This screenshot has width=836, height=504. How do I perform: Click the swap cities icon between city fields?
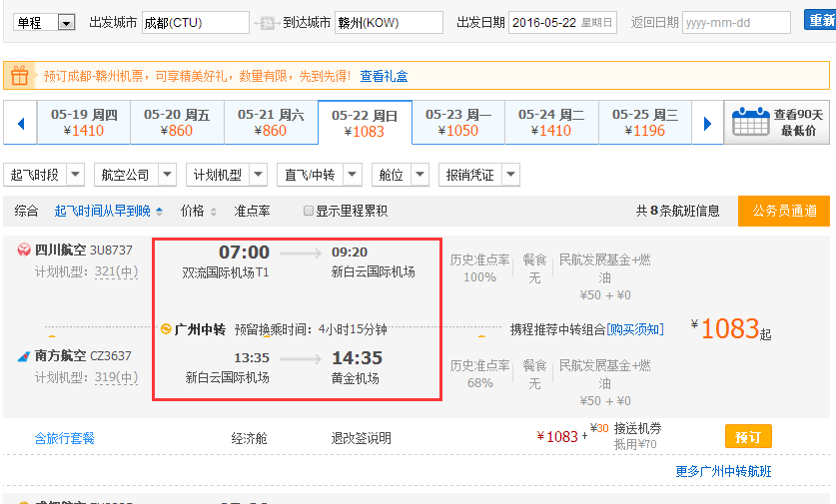pos(267,23)
